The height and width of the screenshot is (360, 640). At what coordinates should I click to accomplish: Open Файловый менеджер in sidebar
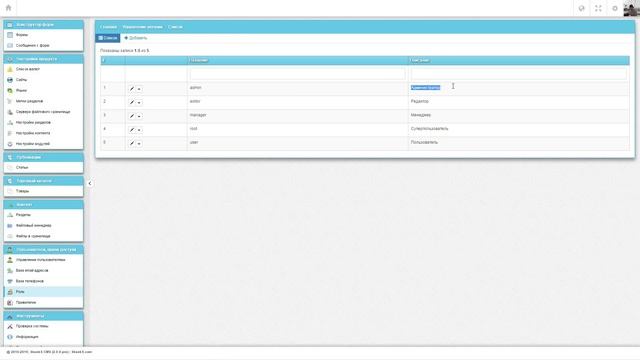[x=43, y=225]
